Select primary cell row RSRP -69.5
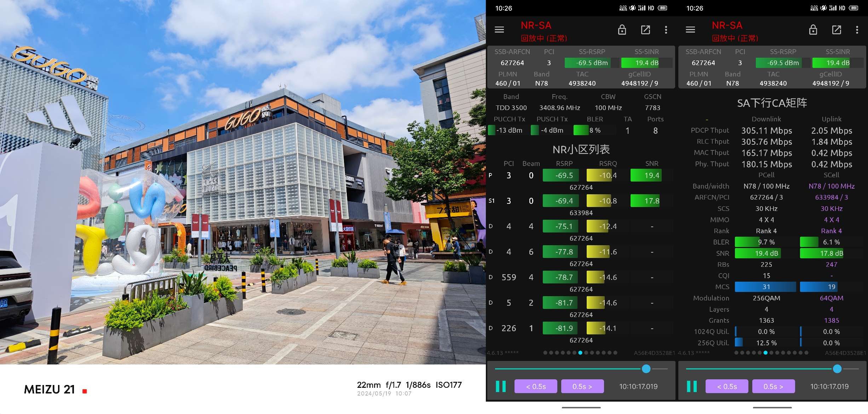This screenshot has height=414, width=868. click(x=580, y=179)
